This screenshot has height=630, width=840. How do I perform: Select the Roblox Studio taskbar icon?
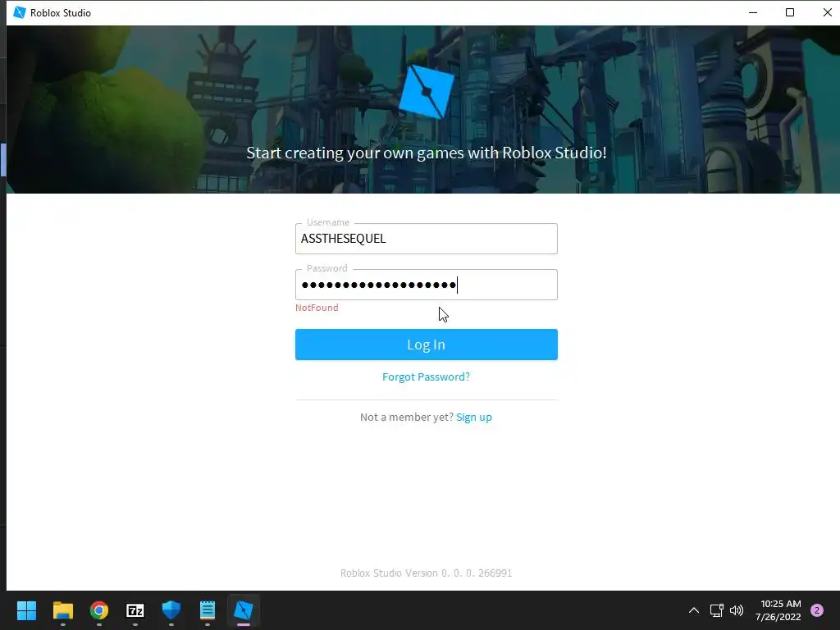[243, 610]
